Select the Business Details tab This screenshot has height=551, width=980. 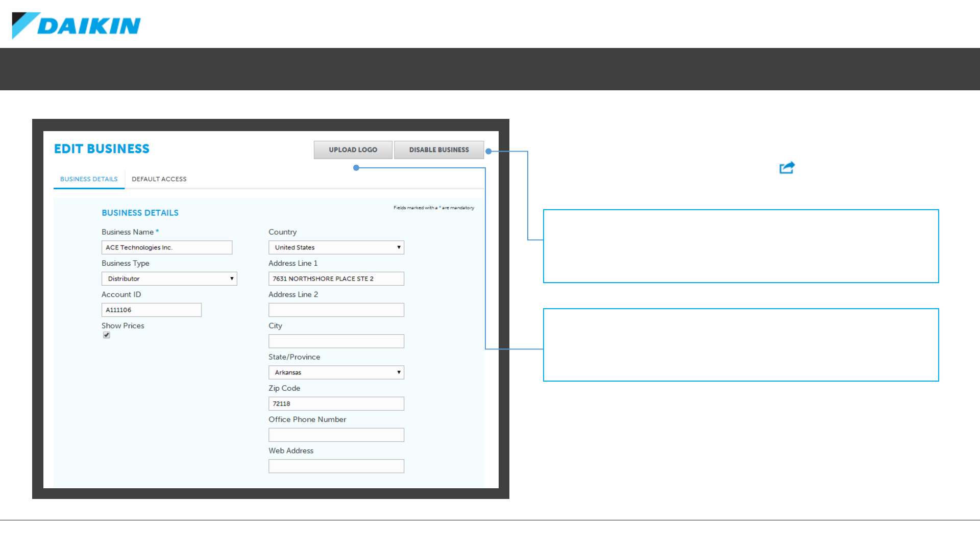click(x=89, y=179)
